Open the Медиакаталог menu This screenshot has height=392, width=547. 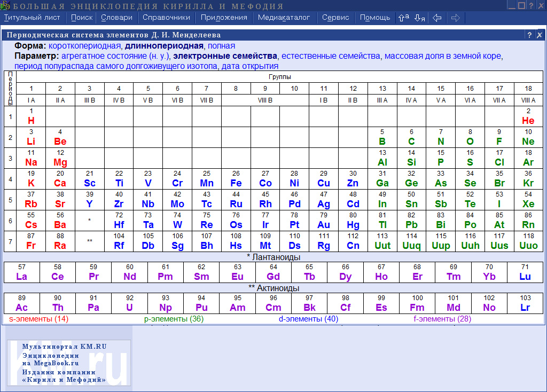[x=284, y=17]
